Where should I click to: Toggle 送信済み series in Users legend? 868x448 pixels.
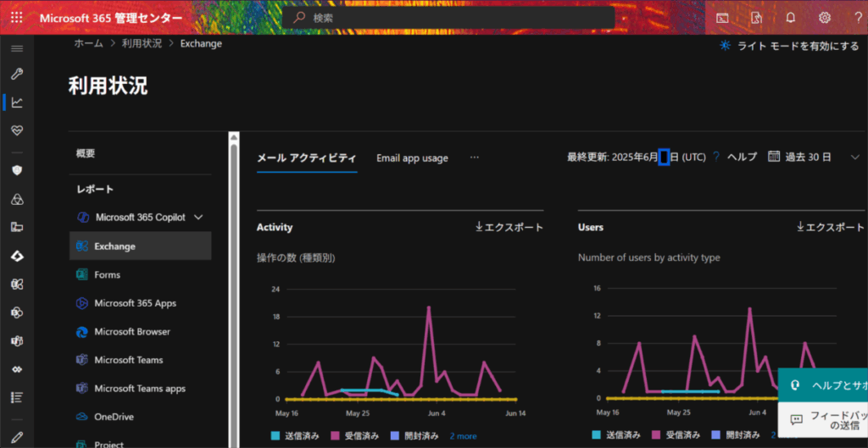[616, 435]
